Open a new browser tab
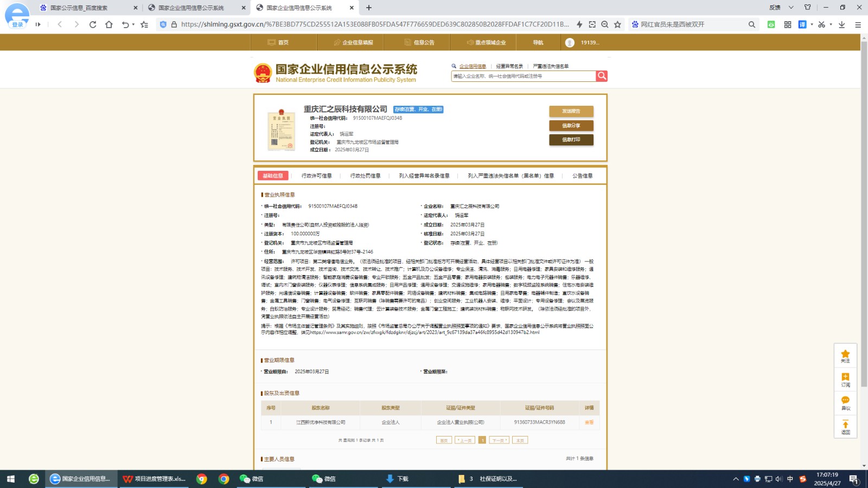Viewport: 868px width, 488px height. (369, 8)
